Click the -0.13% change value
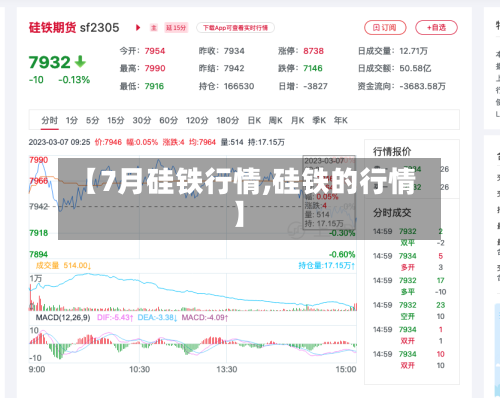500x398 pixels. coord(74,80)
